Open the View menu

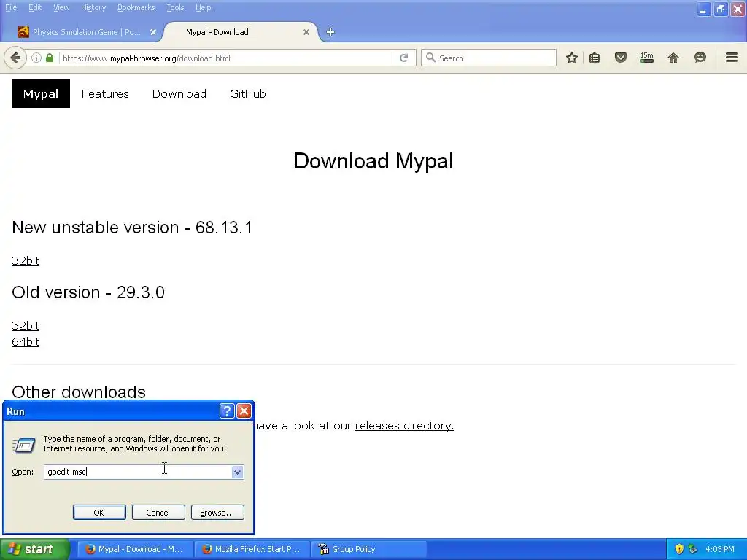click(61, 7)
